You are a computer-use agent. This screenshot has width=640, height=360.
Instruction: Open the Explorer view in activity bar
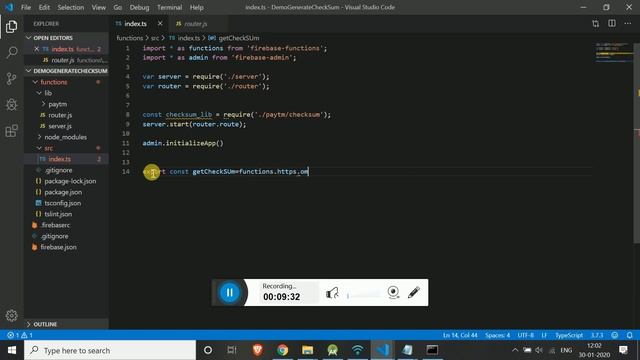pos(11,27)
